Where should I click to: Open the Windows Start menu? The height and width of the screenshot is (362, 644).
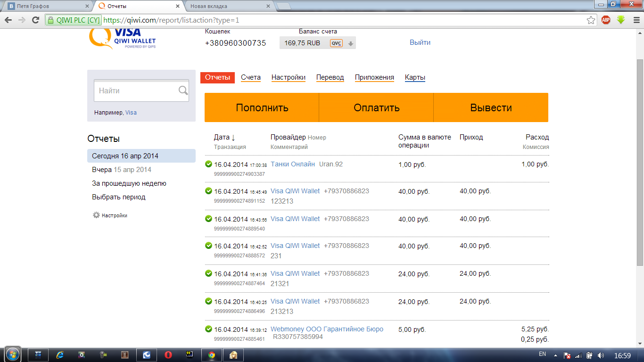[x=12, y=354]
